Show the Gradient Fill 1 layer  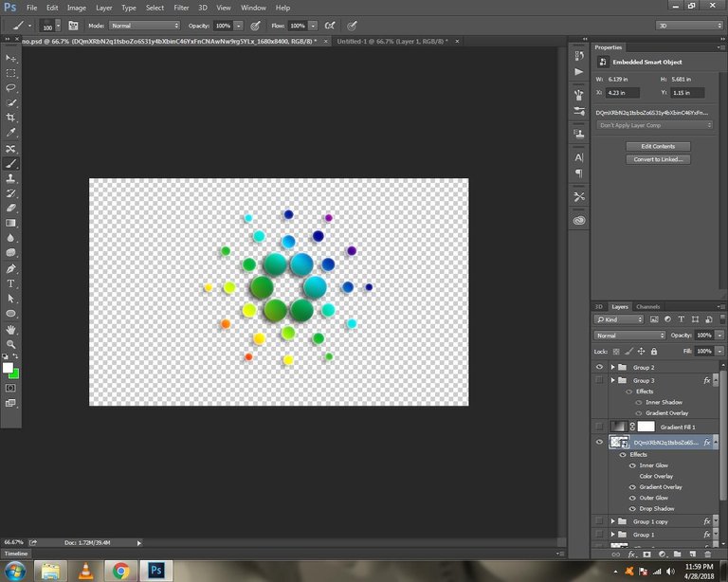click(x=599, y=426)
